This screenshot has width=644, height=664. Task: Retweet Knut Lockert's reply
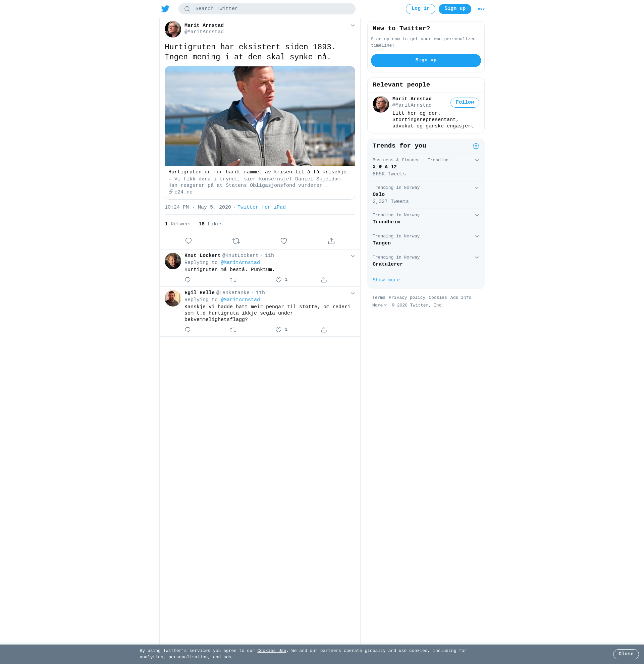pyautogui.click(x=233, y=280)
